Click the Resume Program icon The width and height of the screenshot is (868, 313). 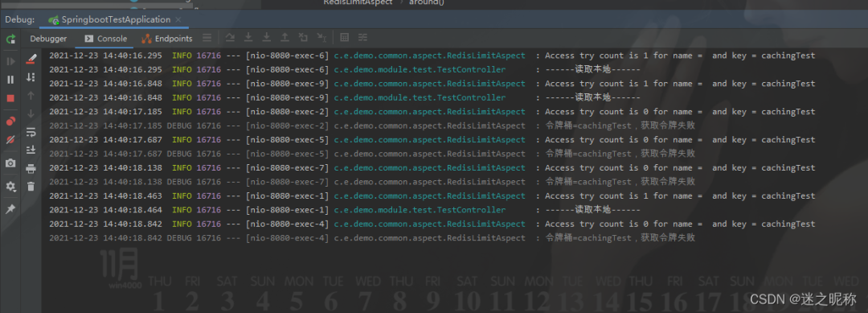[10, 61]
